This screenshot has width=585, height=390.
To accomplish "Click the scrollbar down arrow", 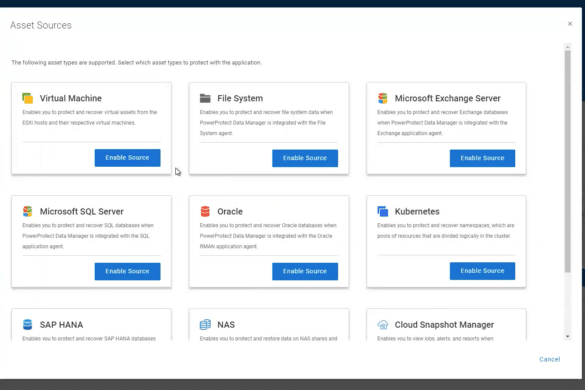I will pyautogui.click(x=567, y=336).
